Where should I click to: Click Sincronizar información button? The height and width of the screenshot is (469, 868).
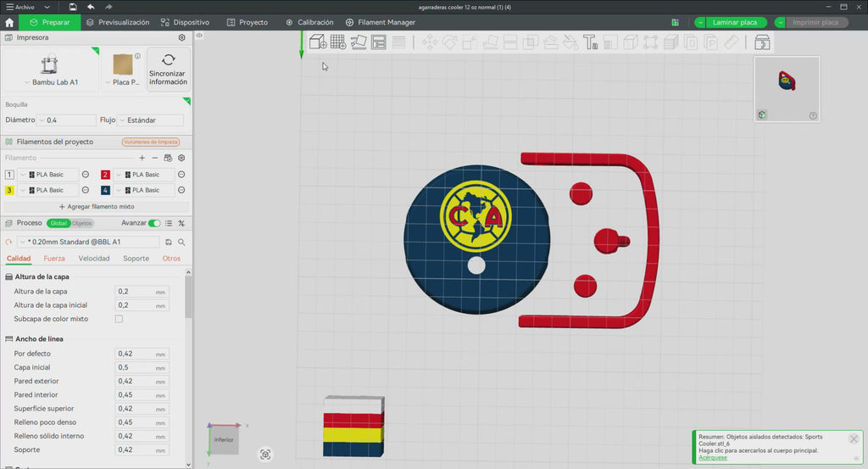point(169,70)
